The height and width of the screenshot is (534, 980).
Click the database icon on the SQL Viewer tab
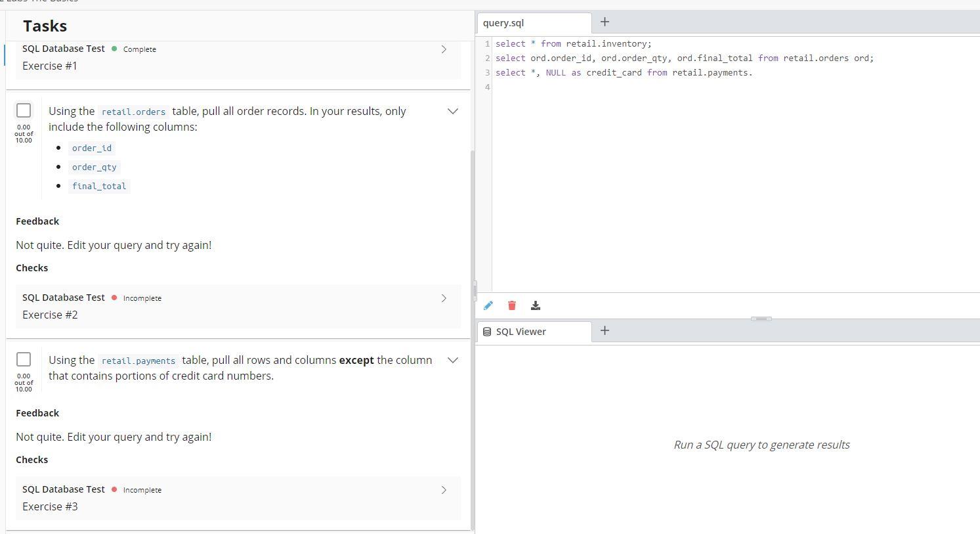pos(487,331)
